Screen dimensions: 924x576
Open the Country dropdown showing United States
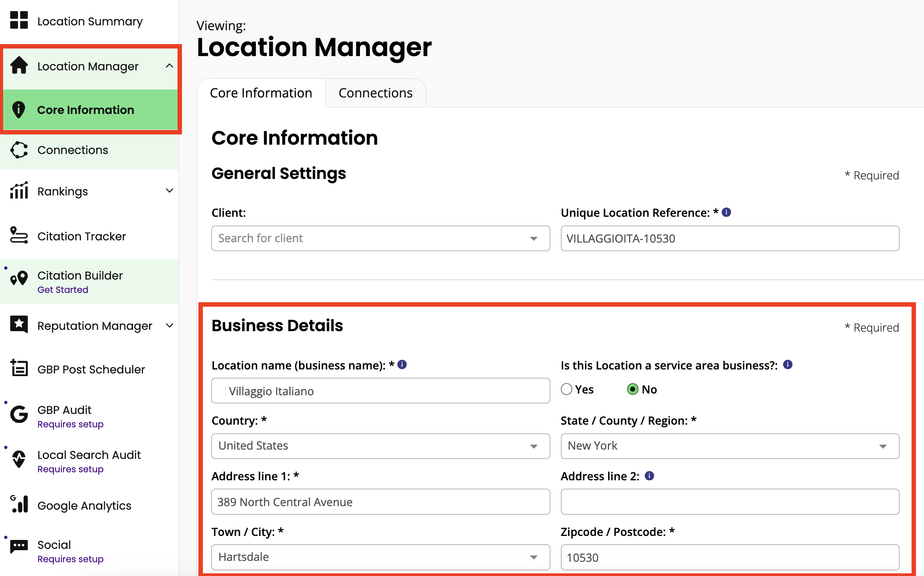pyautogui.click(x=381, y=446)
